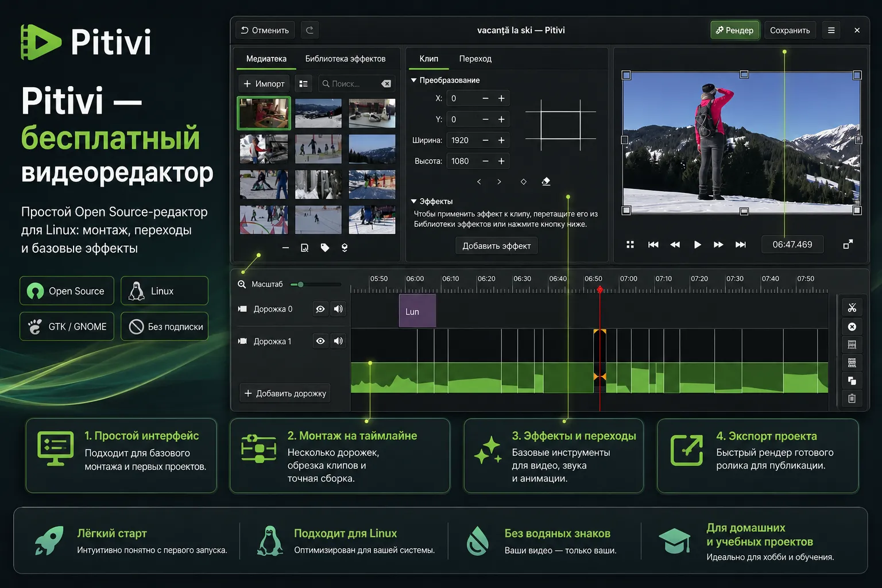Decrease the Y position value
The height and width of the screenshot is (588, 882).
click(x=485, y=119)
